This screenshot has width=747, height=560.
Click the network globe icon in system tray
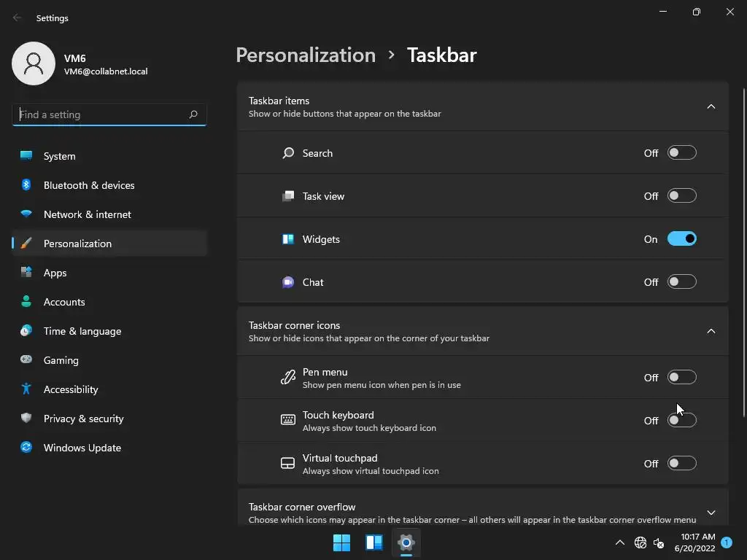tap(640, 542)
